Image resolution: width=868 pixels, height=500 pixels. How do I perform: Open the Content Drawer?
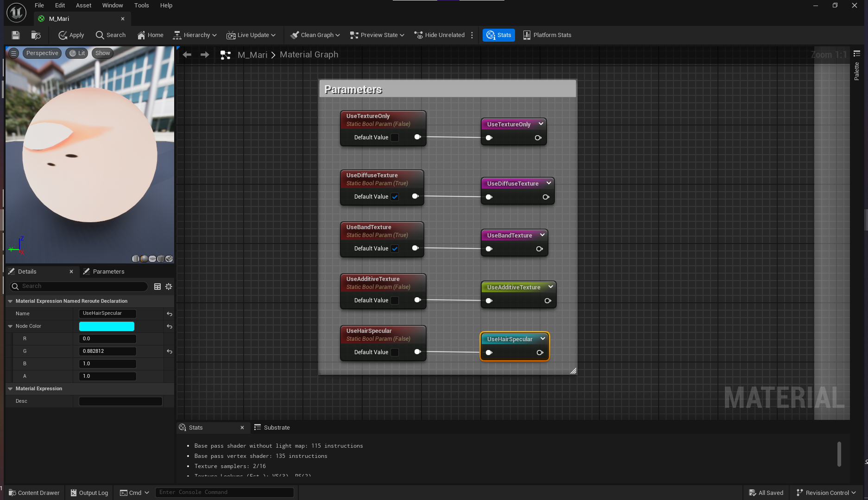[34, 493]
